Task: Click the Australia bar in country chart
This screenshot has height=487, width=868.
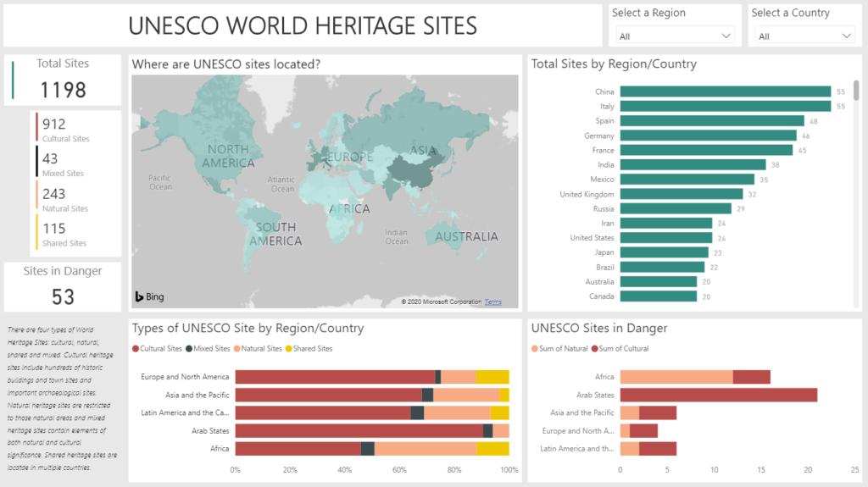Action: [x=658, y=282]
